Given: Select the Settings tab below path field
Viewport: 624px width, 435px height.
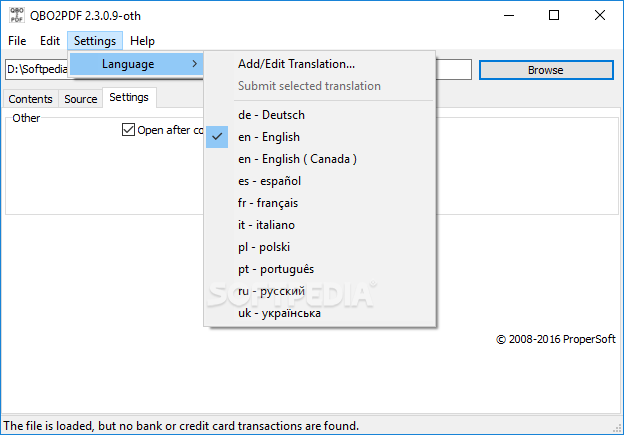Looking at the screenshot, I should pyautogui.click(x=129, y=98).
